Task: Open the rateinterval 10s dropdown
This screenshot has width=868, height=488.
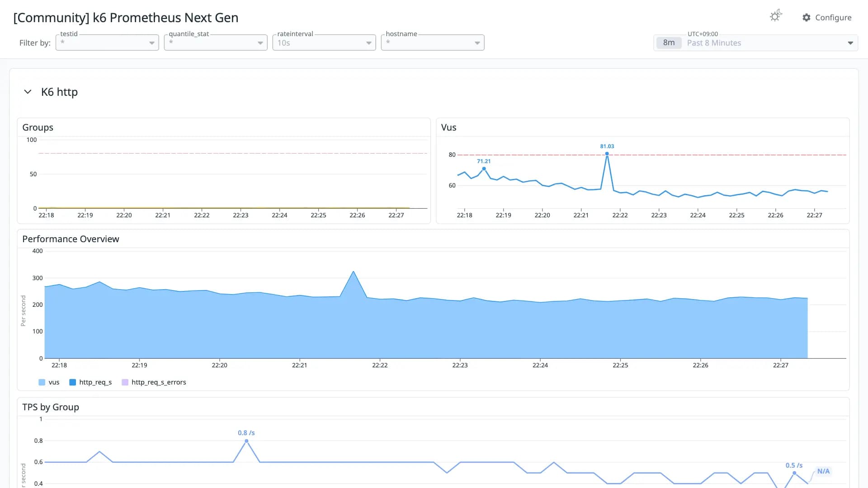Action: pyautogui.click(x=324, y=42)
